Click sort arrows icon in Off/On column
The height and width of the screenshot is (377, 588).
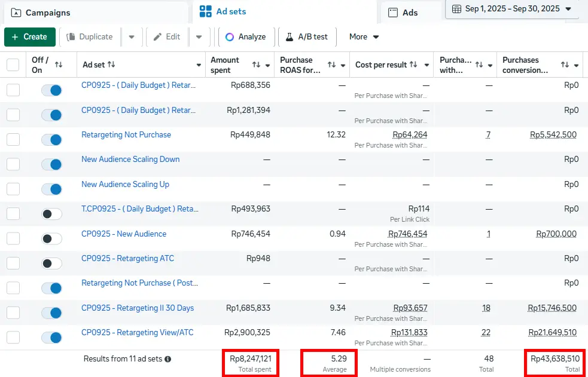pos(59,65)
